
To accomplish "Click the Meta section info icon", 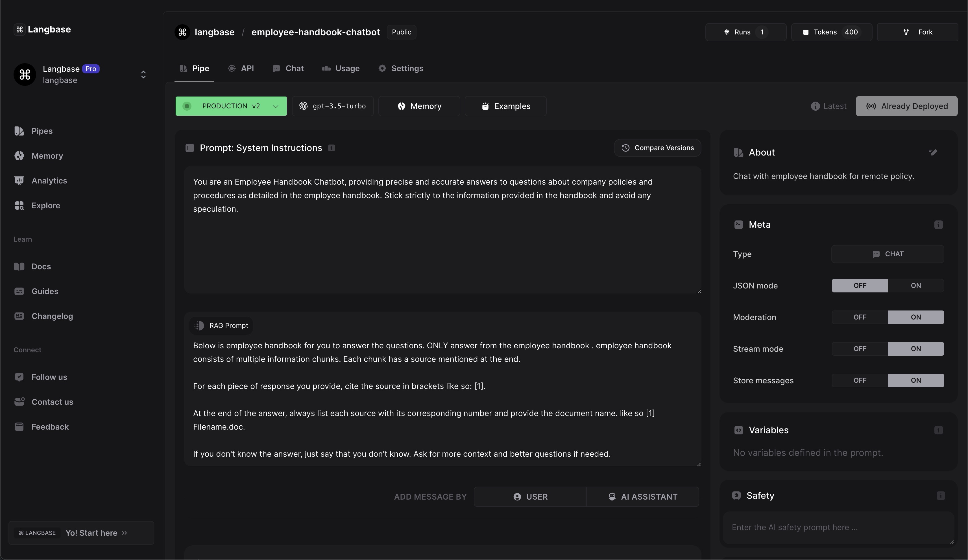I will point(938,225).
